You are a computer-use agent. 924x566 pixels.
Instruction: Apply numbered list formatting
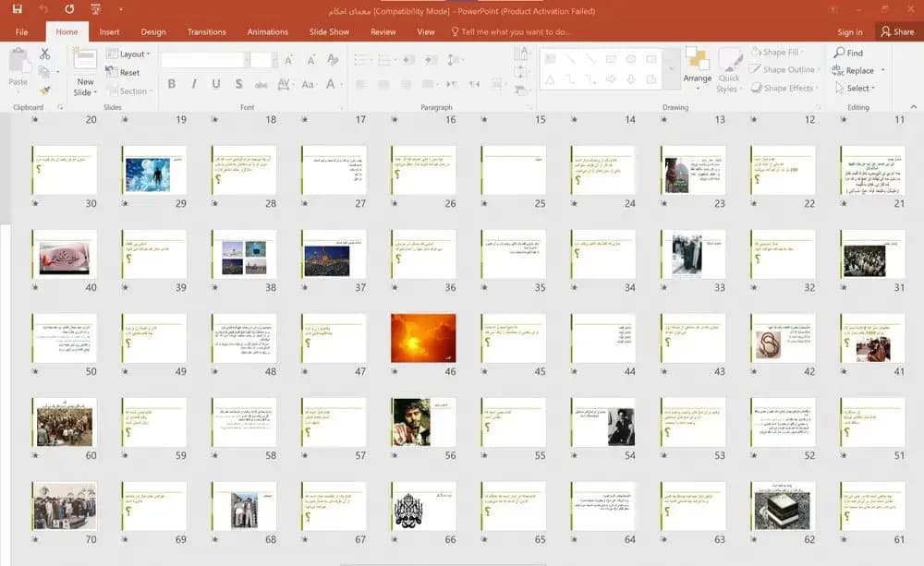pos(384,59)
